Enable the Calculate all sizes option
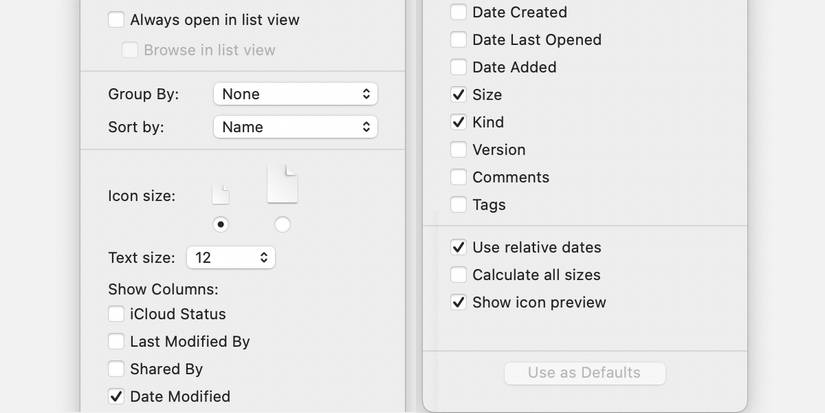The width and height of the screenshot is (825, 413). click(458, 275)
